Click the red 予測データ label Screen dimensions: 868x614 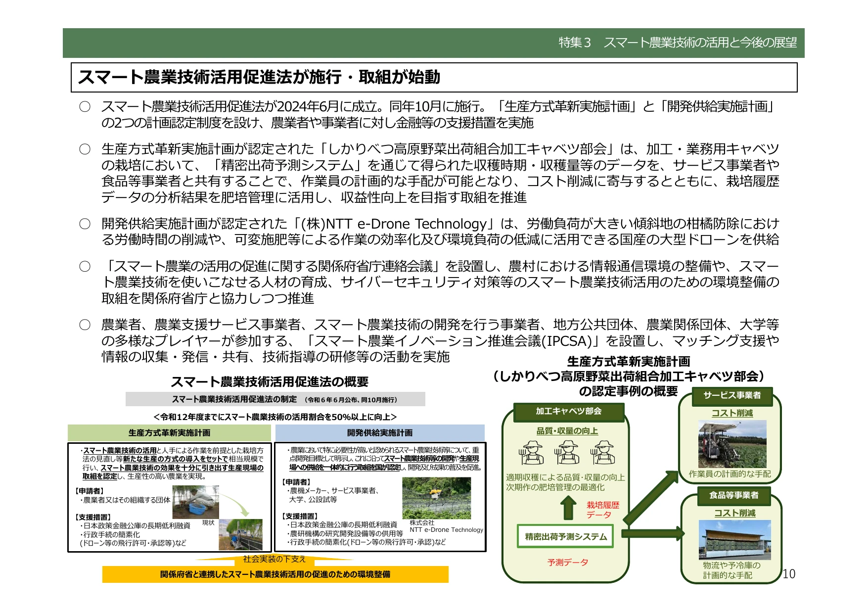(x=568, y=563)
